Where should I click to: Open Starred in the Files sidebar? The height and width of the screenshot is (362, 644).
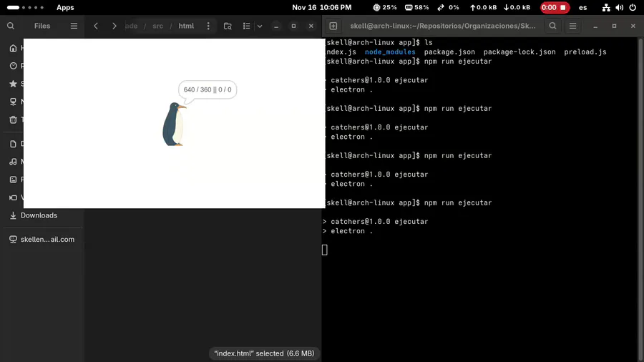13,84
